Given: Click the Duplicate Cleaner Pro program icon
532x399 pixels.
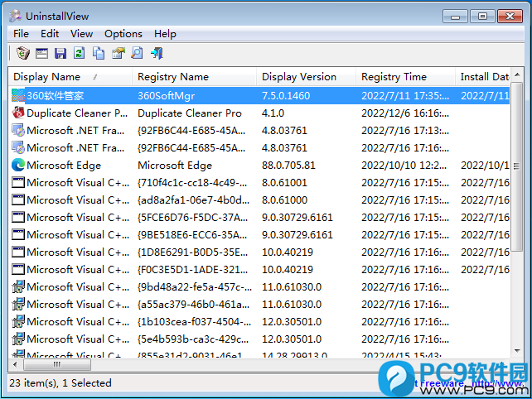Looking at the screenshot, I should 18,113.
